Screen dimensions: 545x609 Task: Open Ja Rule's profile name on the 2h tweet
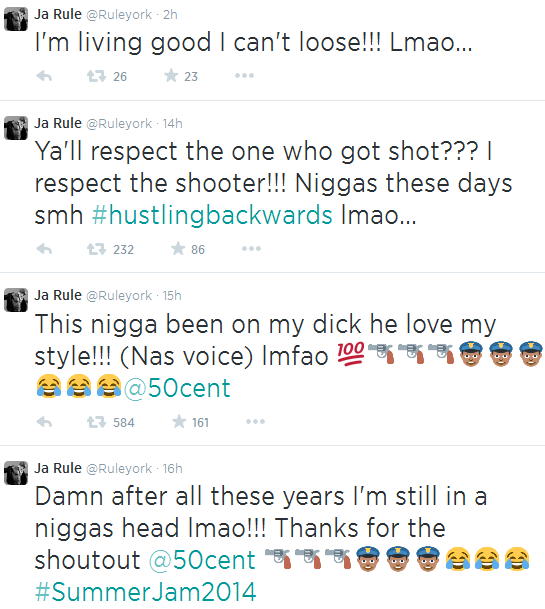pos(58,14)
